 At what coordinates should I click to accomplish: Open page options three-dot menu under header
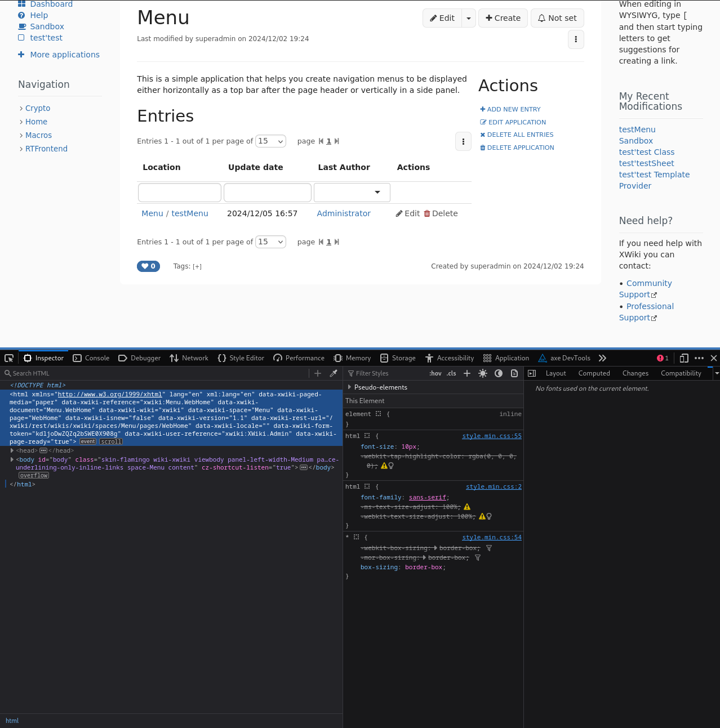[576, 39]
